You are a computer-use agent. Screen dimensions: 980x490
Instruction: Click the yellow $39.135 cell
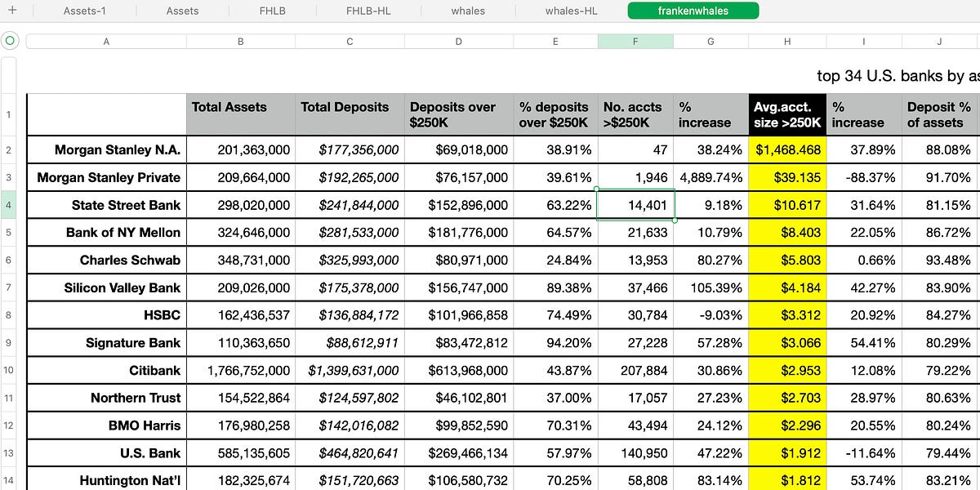click(787, 177)
